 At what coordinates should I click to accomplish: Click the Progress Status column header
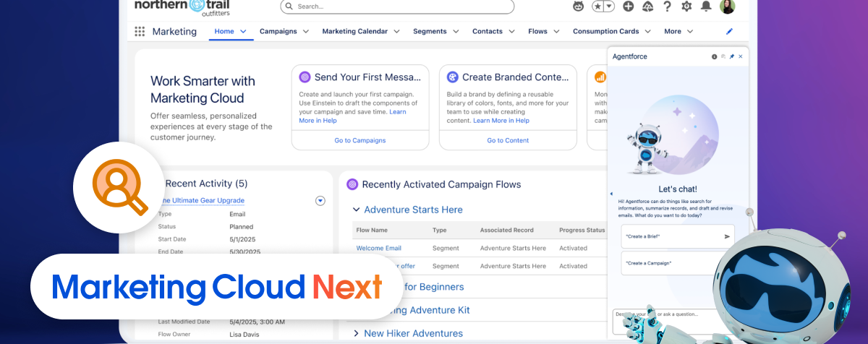point(582,231)
